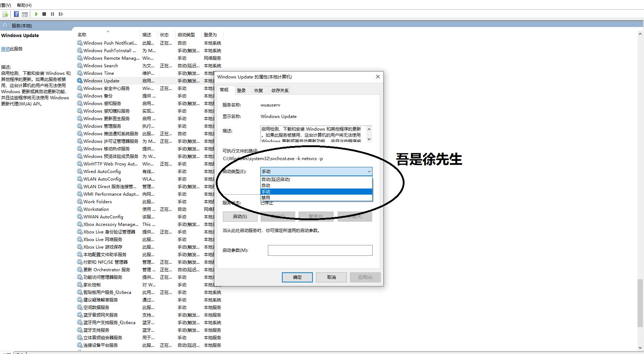
Task: Click the WLAN AutoConfig service icon
Action: coord(79,179)
